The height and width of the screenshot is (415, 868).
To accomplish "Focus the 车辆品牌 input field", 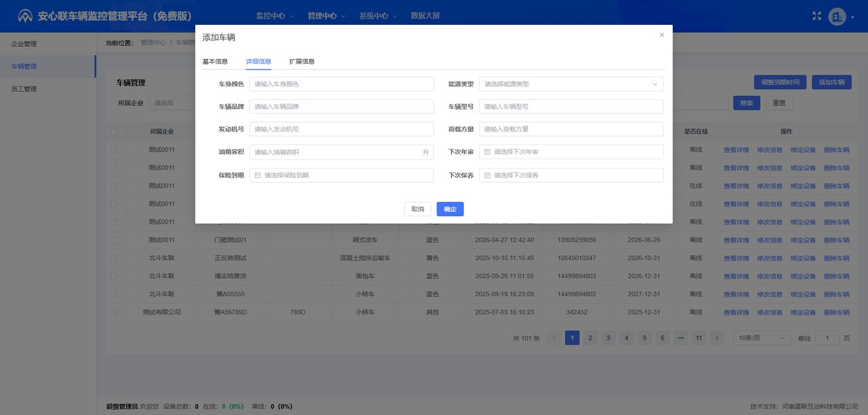I will (x=342, y=107).
